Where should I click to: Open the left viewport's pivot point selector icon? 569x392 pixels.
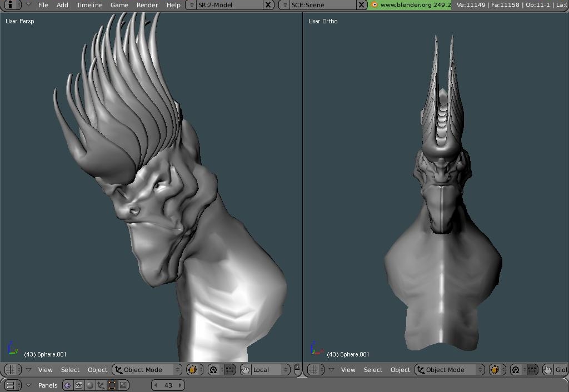(x=216, y=370)
